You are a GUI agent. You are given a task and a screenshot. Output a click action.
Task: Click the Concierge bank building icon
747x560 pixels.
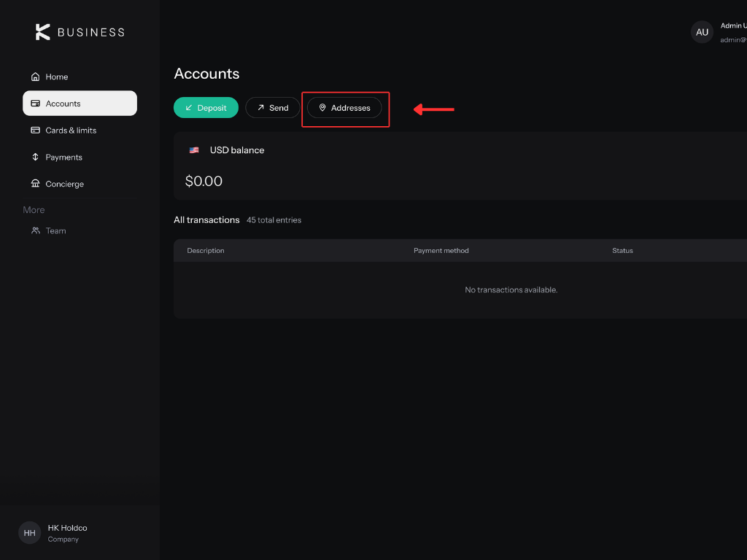35,183
